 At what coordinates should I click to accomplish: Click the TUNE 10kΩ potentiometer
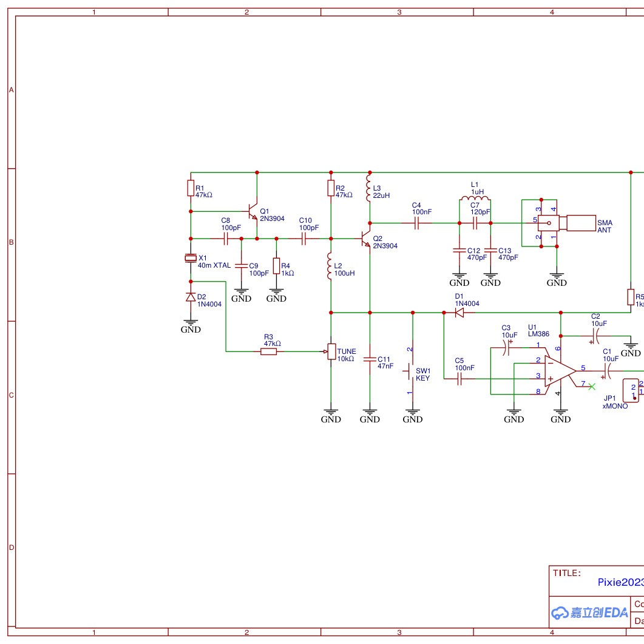point(331,352)
